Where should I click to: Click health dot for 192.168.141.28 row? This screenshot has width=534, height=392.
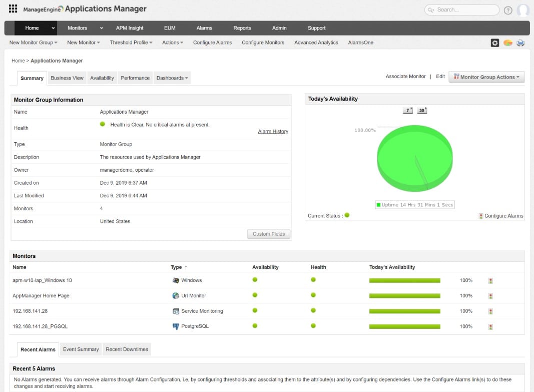point(313,310)
